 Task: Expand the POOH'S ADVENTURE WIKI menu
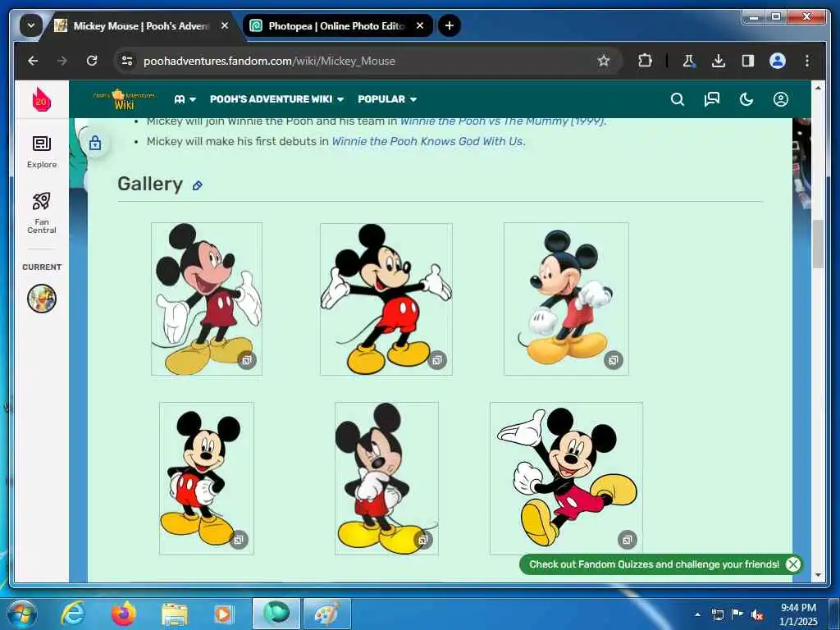[x=276, y=99]
